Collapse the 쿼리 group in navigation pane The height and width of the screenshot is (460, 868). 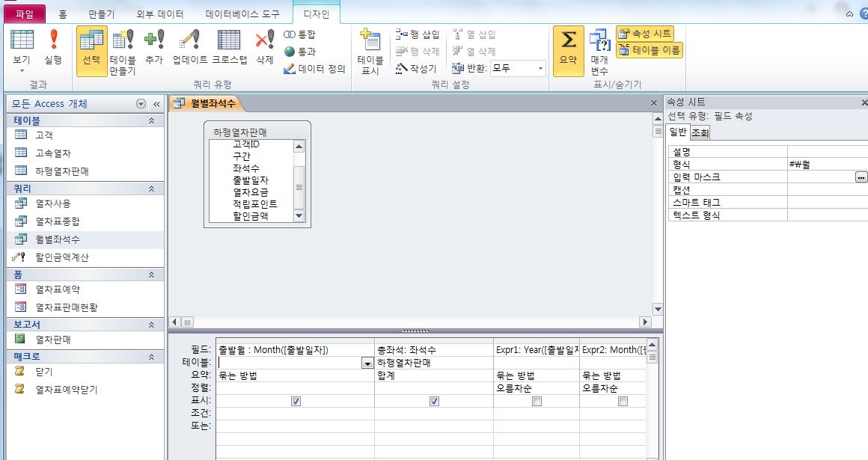tap(152, 189)
